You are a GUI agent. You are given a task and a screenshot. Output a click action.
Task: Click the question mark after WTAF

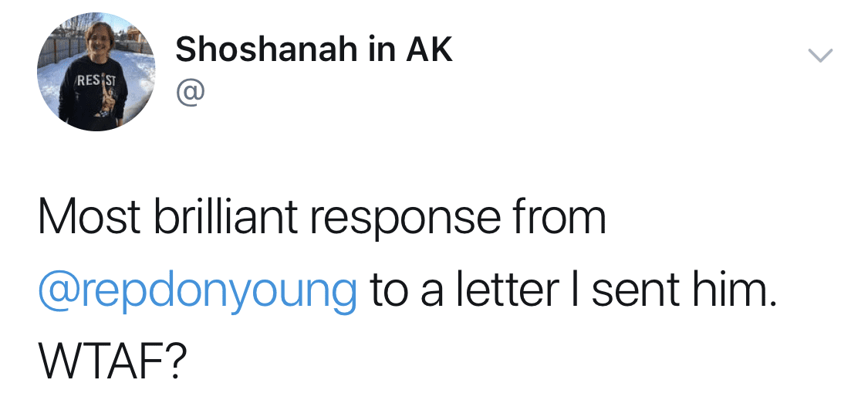[x=171, y=359]
